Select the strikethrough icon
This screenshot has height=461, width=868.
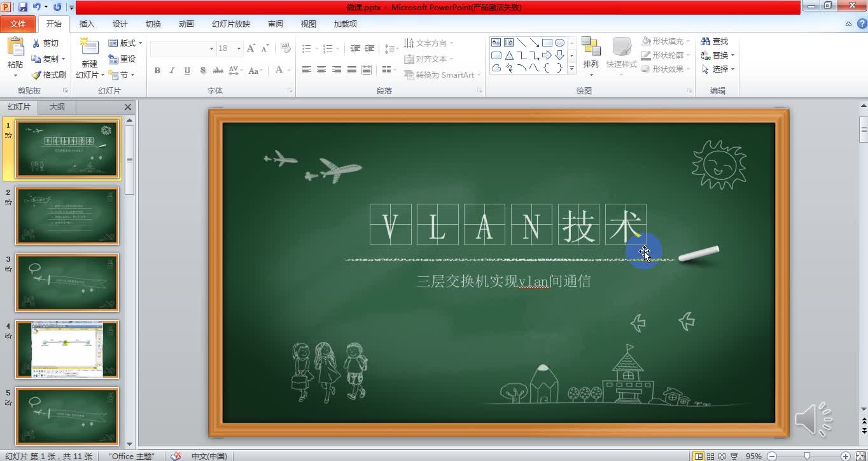(218, 71)
